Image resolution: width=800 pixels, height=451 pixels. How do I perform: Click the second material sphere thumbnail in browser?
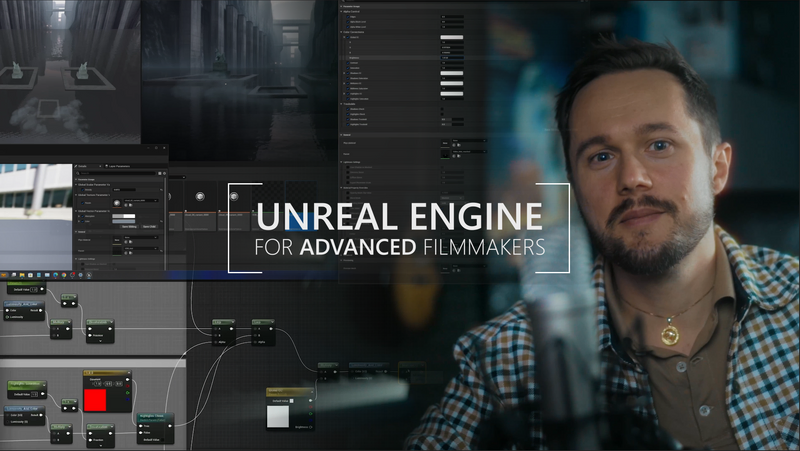233,197
